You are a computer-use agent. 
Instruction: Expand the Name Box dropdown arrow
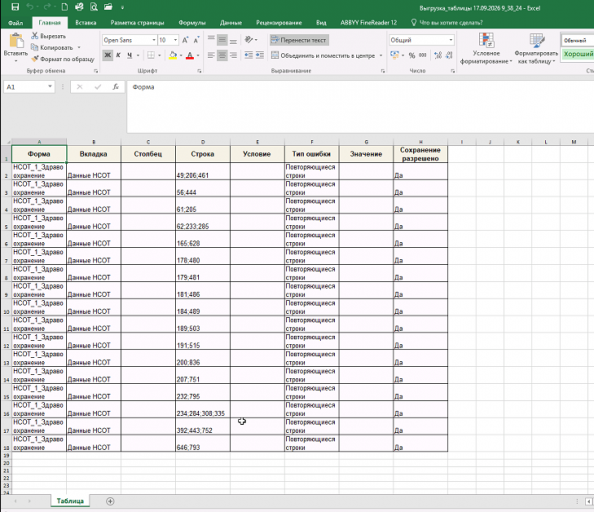pyautogui.click(x=50, y=87)
